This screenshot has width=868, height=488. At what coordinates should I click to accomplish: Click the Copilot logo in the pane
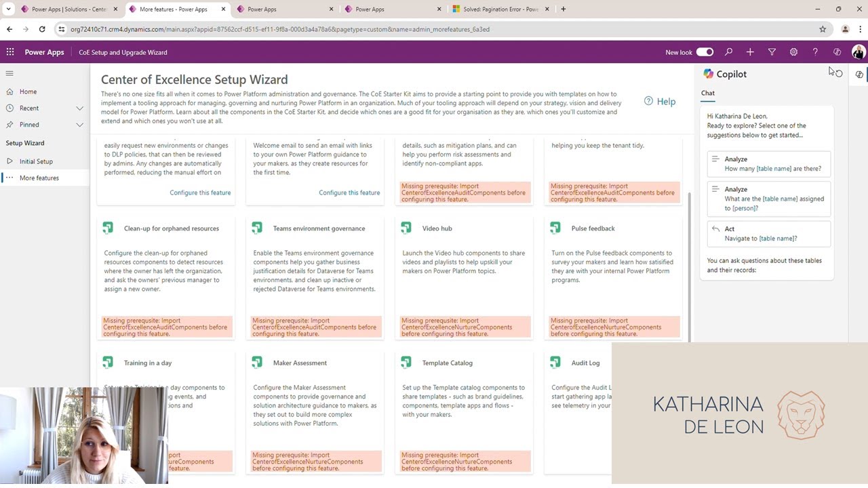click(x=709, y=74)
